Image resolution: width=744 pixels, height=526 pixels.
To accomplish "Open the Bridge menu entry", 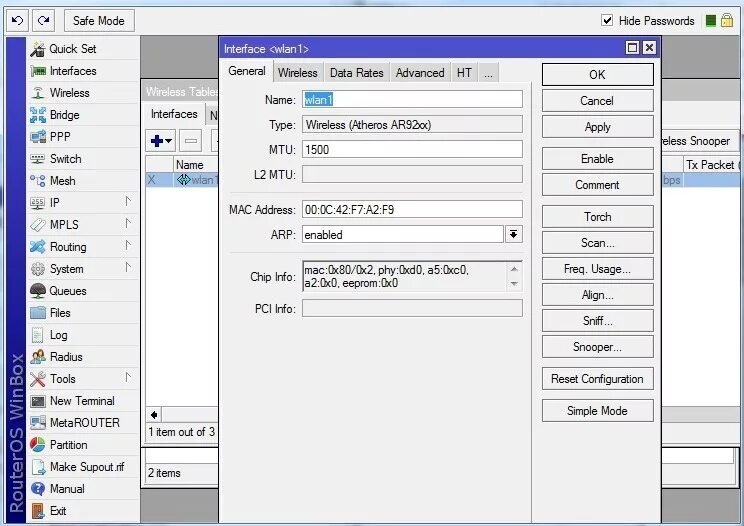I will 84,115.
